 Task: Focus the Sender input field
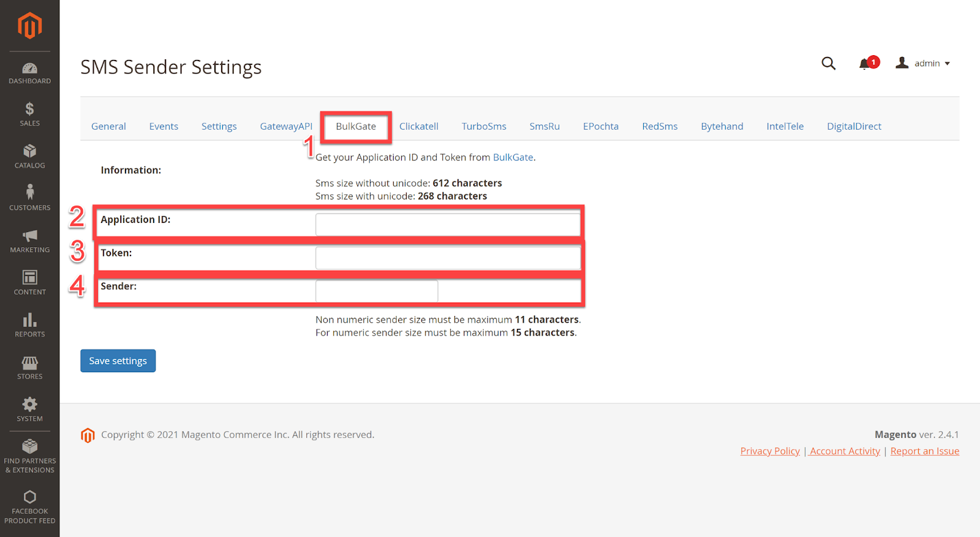click(x=377, y=291)
